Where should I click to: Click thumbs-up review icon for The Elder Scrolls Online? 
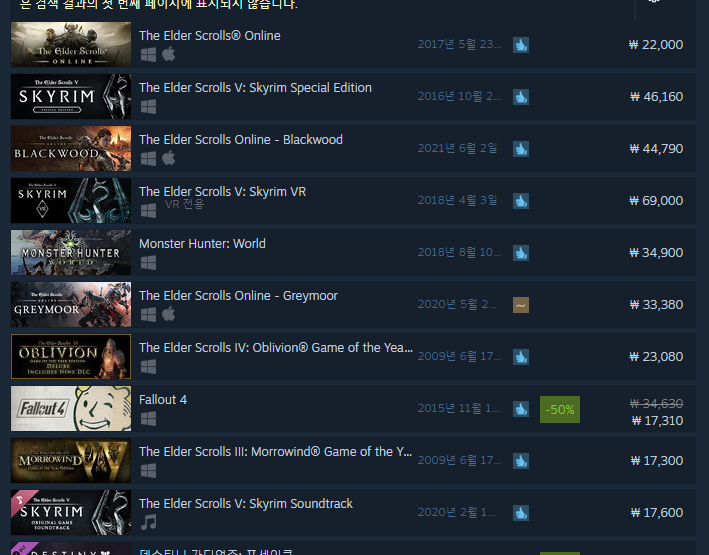click(x=521, y=45)
